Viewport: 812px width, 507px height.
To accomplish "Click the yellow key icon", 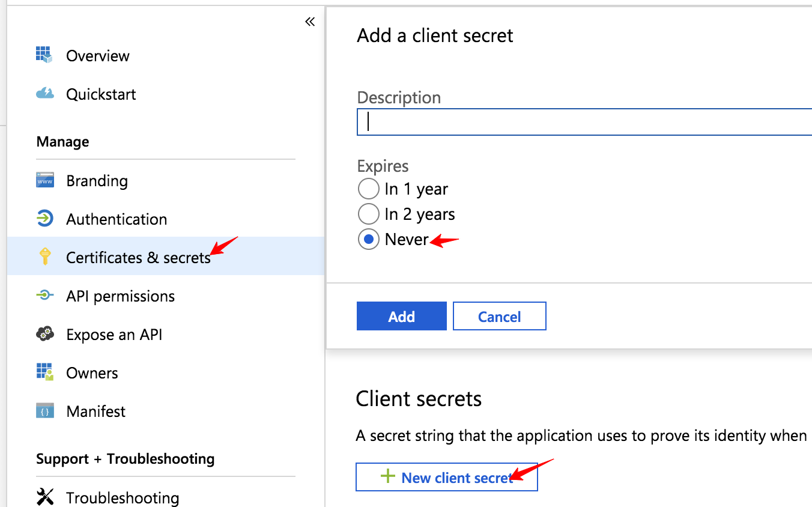I will [44, 257].
